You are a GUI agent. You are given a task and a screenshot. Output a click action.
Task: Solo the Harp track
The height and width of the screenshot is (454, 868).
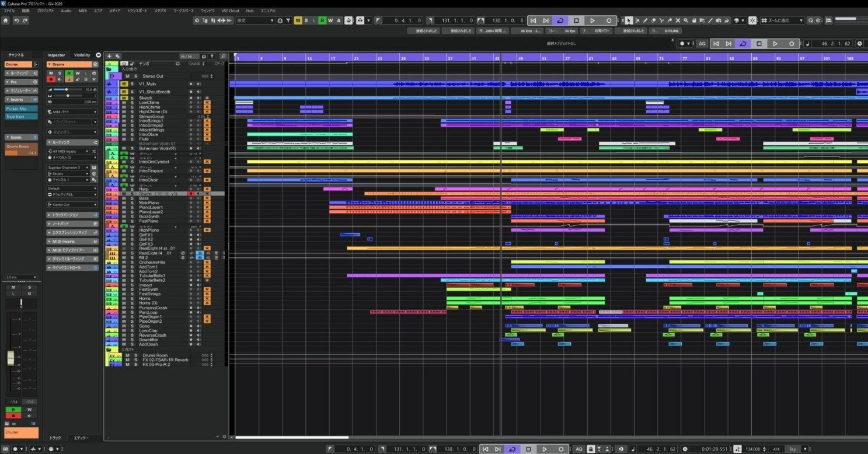131,189
